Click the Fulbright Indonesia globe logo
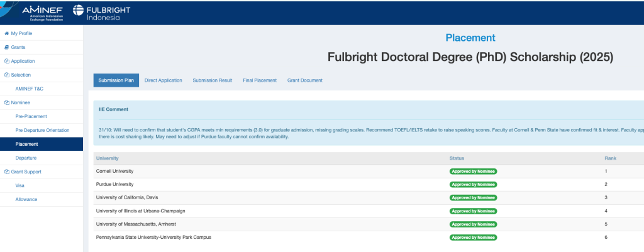Image resolution: width=644 pixels, height=252 pixels. tap(79, 11)
